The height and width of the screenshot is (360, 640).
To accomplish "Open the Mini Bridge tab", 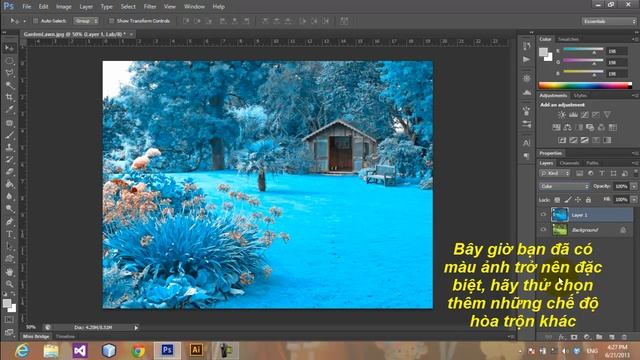I will 36,337.
